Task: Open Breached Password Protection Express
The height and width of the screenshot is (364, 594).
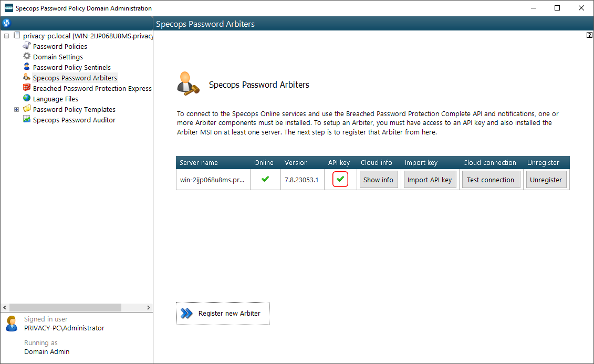Action: pyautogui.click(x=92, y=88)
